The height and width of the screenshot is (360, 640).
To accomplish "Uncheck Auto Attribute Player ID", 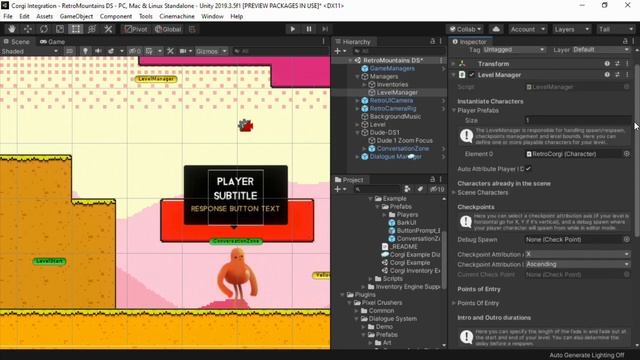I will 529,169.
